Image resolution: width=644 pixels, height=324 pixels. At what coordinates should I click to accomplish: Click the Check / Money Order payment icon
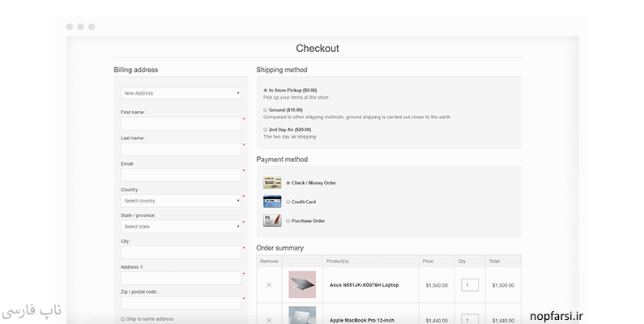[x=271, y=183]
